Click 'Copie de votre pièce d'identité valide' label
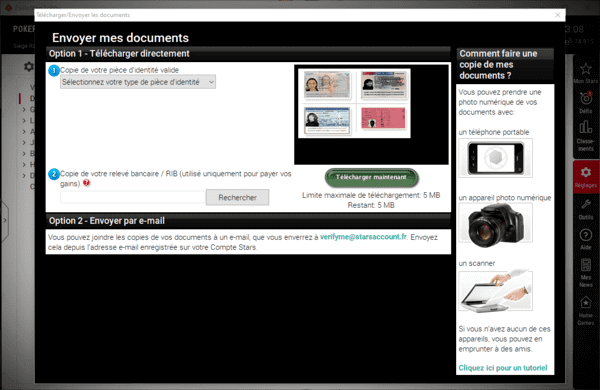Screen dimensions: 600x390 (x=119, y=70)
